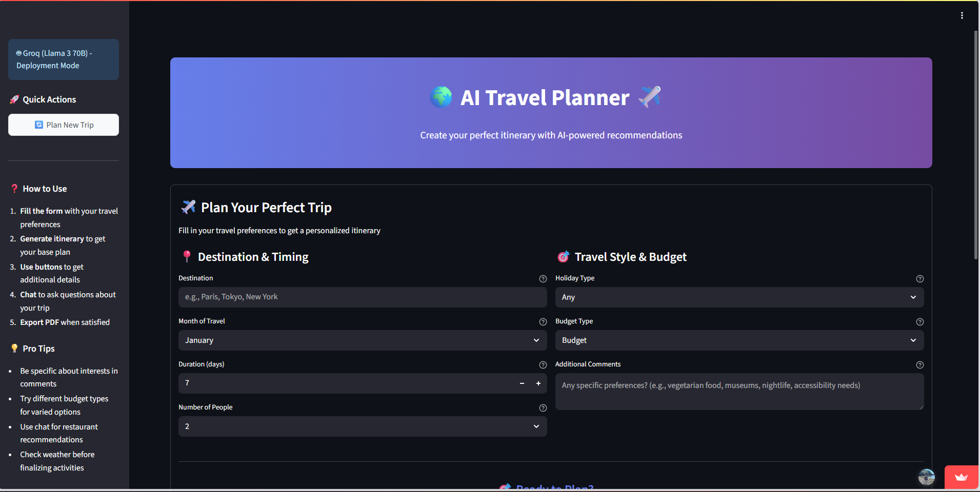Image resolution: width=980 pixels, height=492 pixels.
Task: Click the 'Use buttons to get additional details' step
Action: pyautogui.click(x=52, y=273)
